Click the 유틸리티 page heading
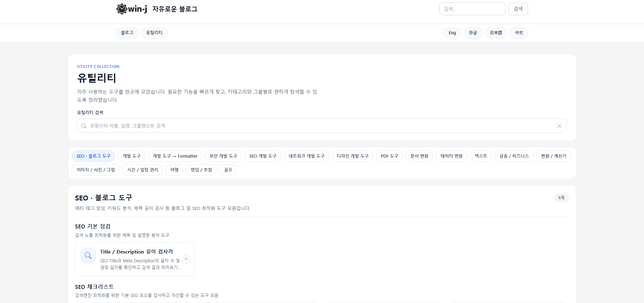The width and height of the screenshot is (644, 303). pyautogui.click(x=97, y=78)
